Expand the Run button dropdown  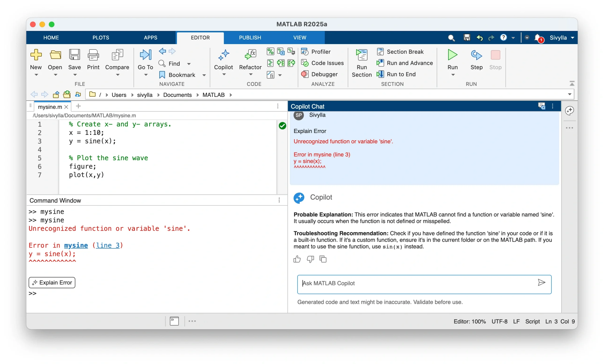452,75
